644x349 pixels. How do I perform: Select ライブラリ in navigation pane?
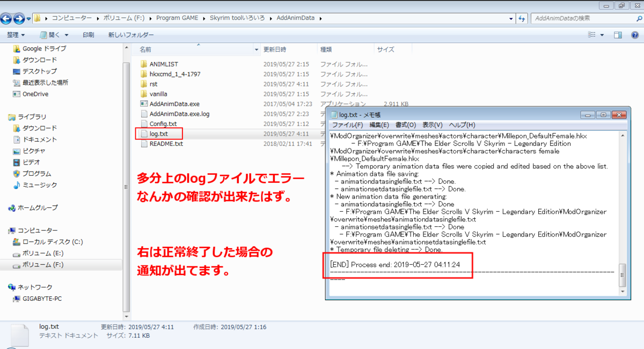pos(27,117)
